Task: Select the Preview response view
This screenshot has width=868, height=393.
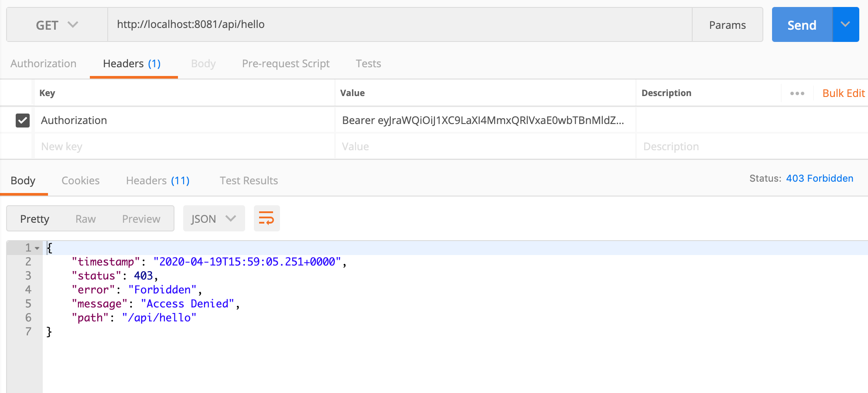Action: 140,218
